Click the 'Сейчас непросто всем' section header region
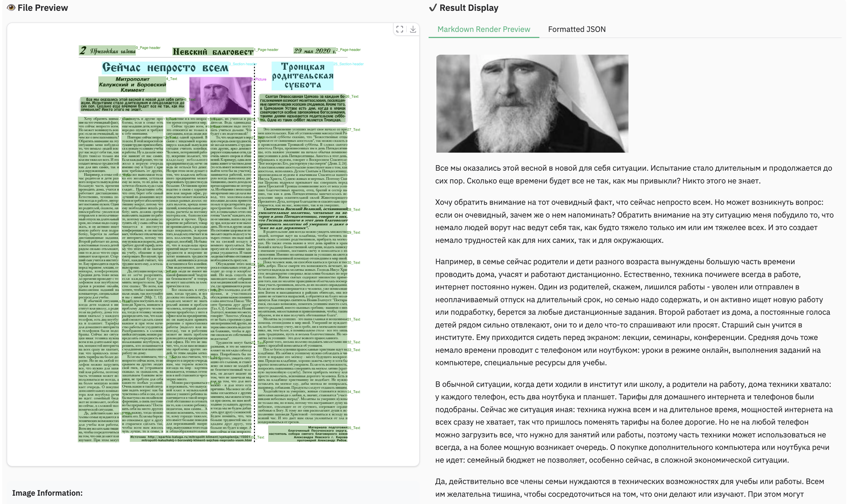850x504 pixels. point(165,68)
